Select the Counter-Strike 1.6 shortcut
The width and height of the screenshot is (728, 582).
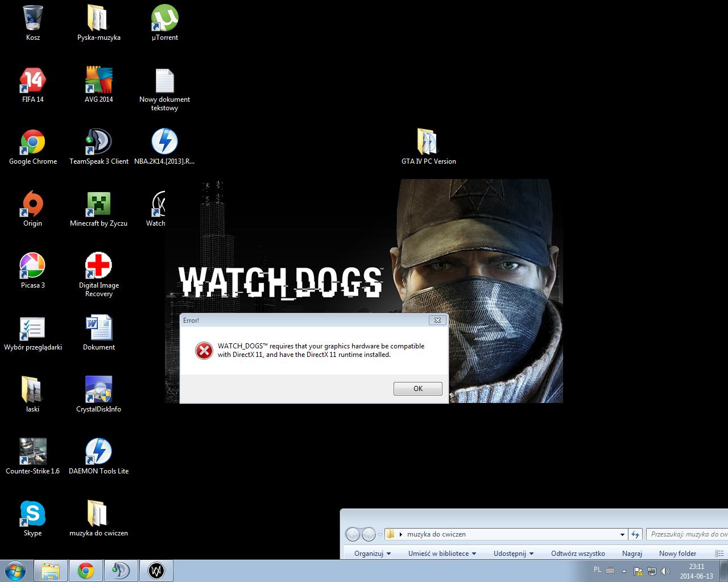pyautogui.click(x=33, y=456)
